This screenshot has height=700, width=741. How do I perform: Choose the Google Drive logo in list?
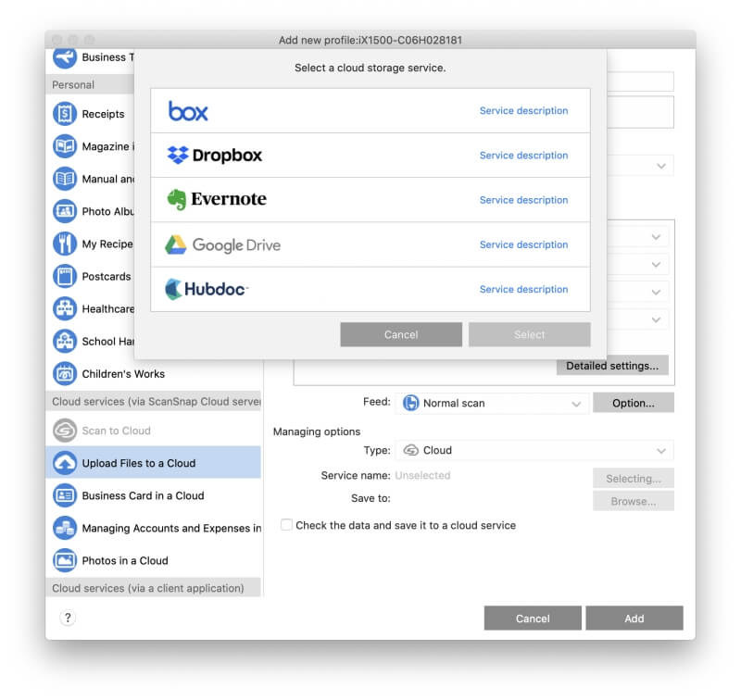pyautogui.click(x=222, y=244)
